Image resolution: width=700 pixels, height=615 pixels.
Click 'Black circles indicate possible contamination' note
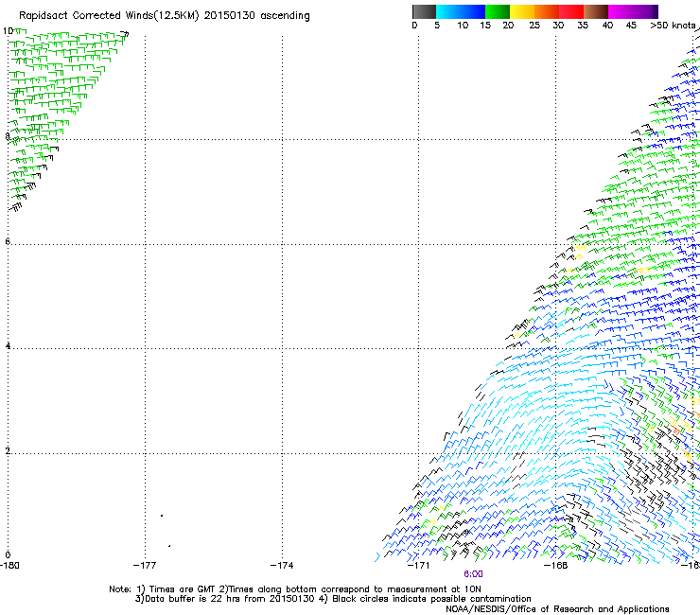(431, 599)
